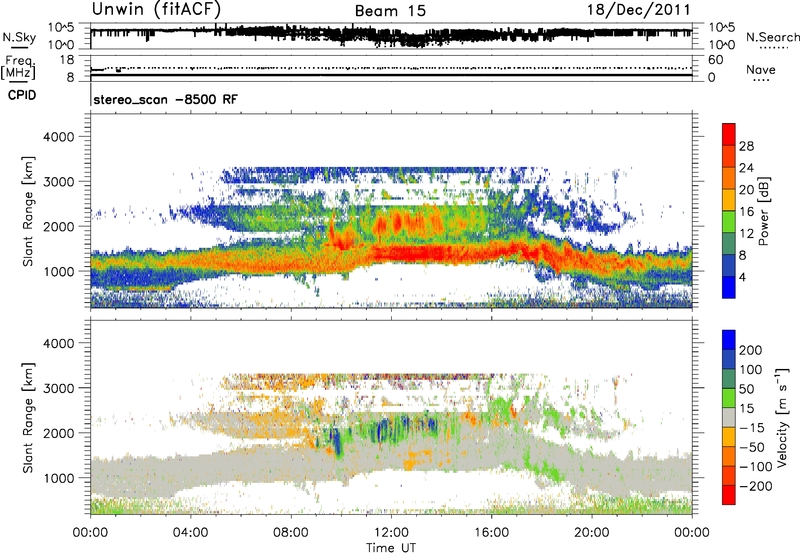
Task: Click the 'Beam 15' heading
Action: click(390, 11)
